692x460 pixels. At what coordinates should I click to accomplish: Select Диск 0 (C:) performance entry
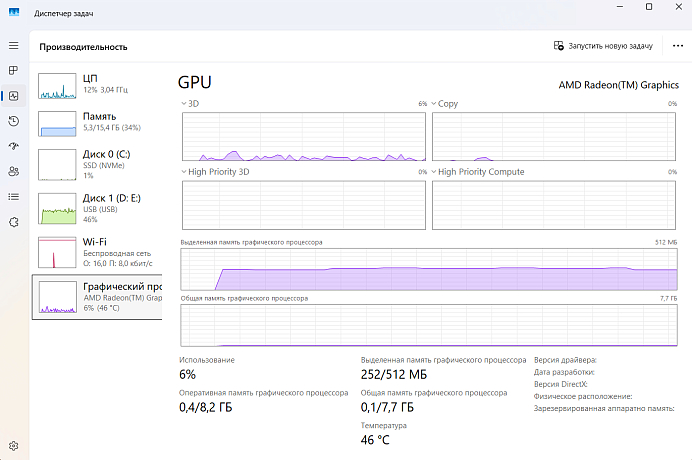[x=97, y=164]
